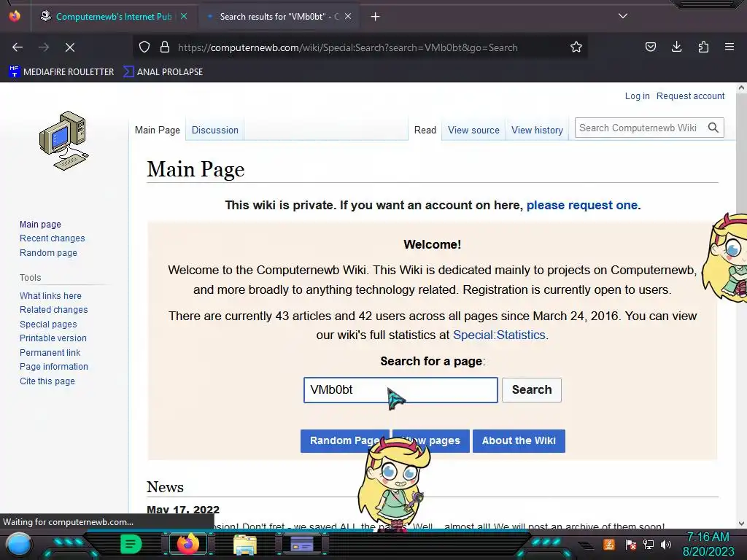Click the Java tray icon
This screenshot has height=560, width=747.
pos(609,544)
